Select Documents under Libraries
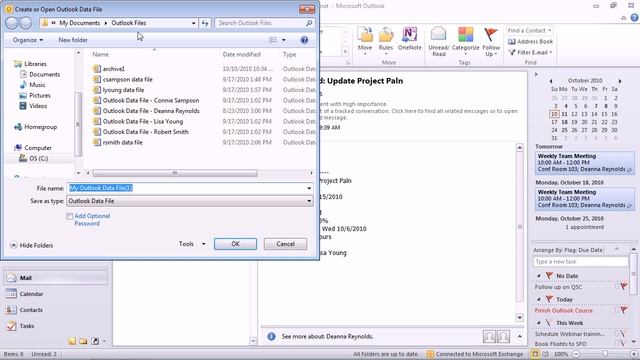The height and width of the screenshot is (360, 640). tap(44, 74)
